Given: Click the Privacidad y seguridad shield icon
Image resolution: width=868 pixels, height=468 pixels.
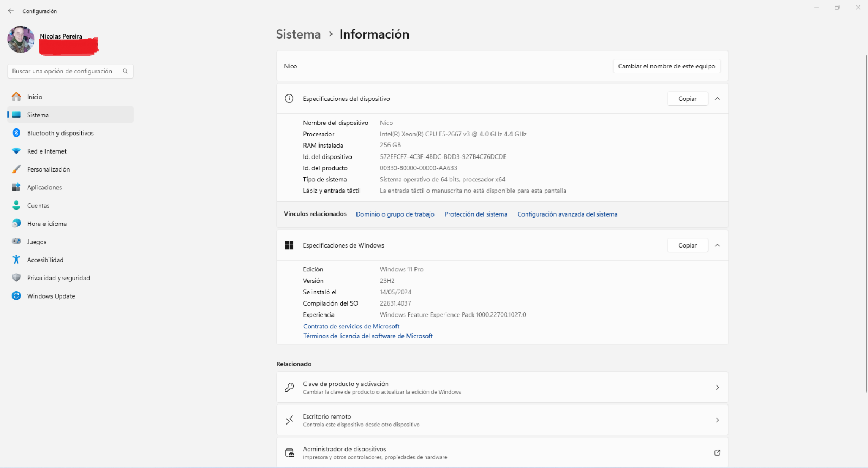Looking at the screenshot, I should click(x=16, y=278).
